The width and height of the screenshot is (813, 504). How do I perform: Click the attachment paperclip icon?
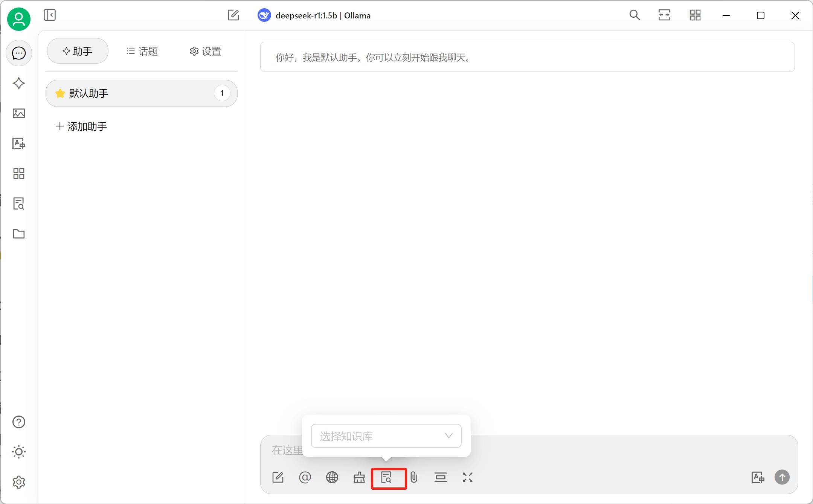click(x=414, y=477)
